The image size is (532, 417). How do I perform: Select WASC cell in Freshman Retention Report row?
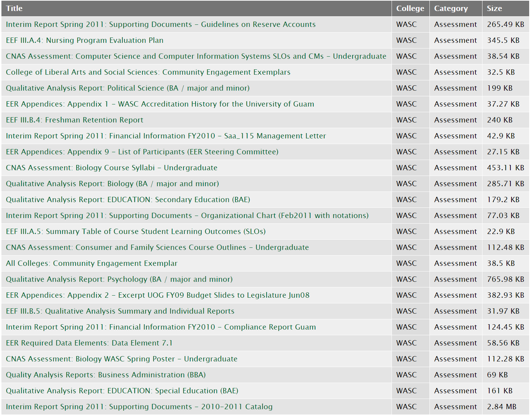tap(411, 120)
